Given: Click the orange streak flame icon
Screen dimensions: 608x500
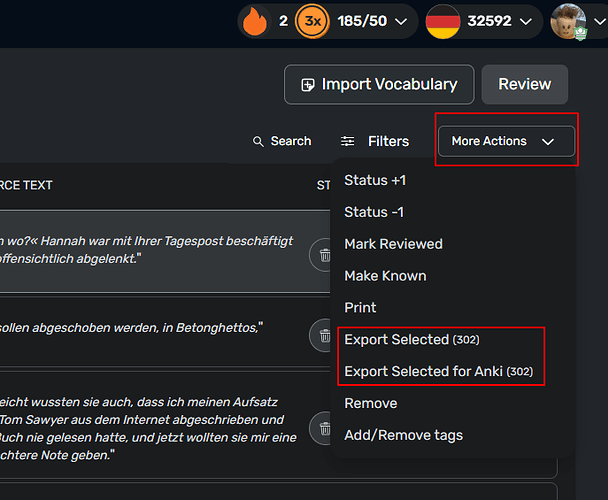Looking at the screenshot, I should click(x=254, y=21).
